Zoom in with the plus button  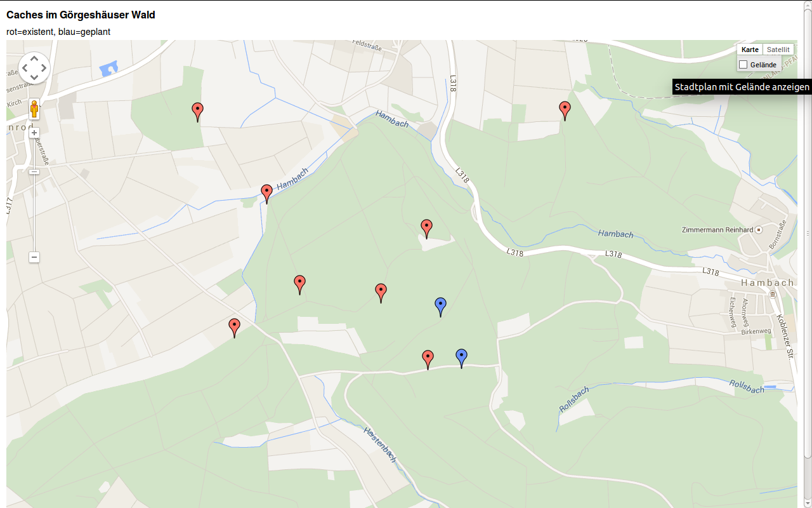34,133
